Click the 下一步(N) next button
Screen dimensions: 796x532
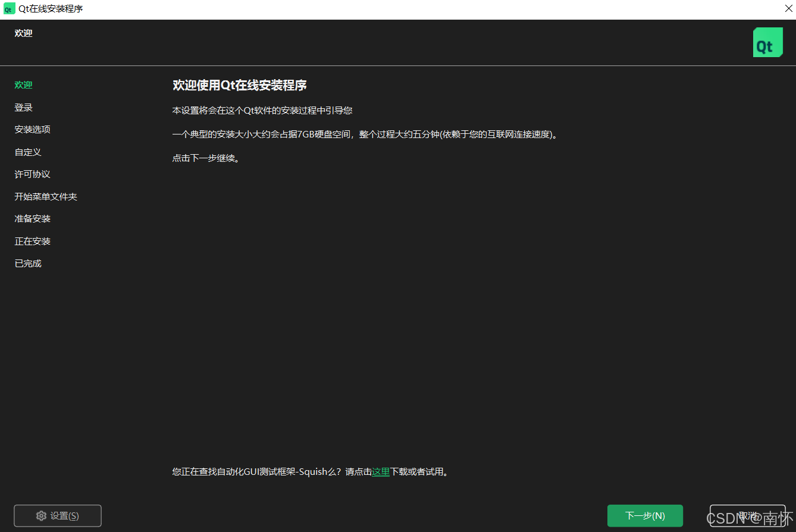pos(645,516)
